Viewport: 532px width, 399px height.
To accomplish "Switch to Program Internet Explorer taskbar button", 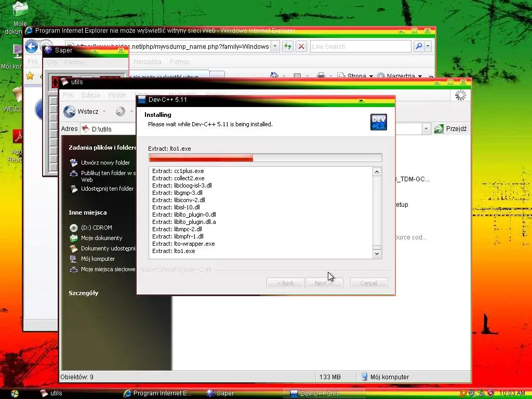I will [x=158, y=393].
